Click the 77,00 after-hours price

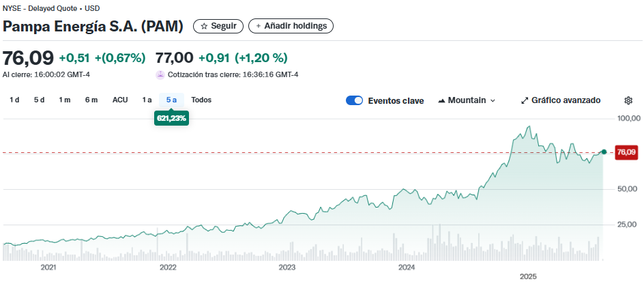[174, 58]
